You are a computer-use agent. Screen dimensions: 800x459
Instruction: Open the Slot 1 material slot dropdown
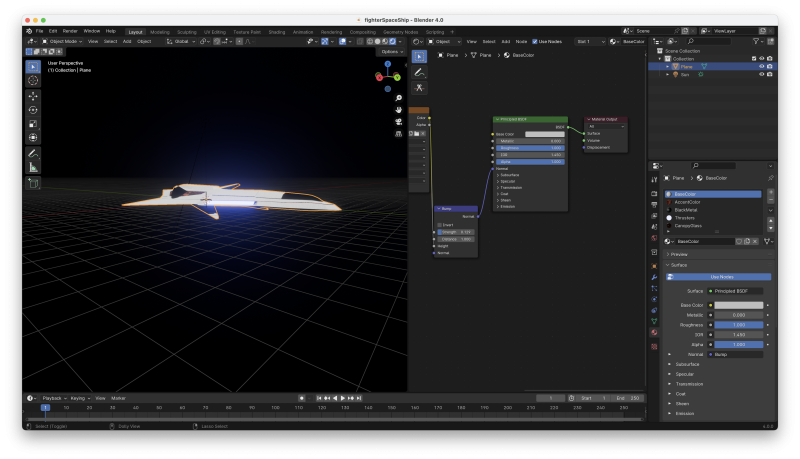(x=590, y=41)
